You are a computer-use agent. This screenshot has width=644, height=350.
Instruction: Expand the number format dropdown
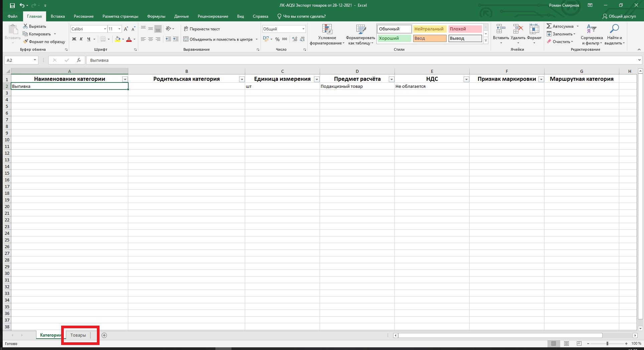tap(303, 29)
